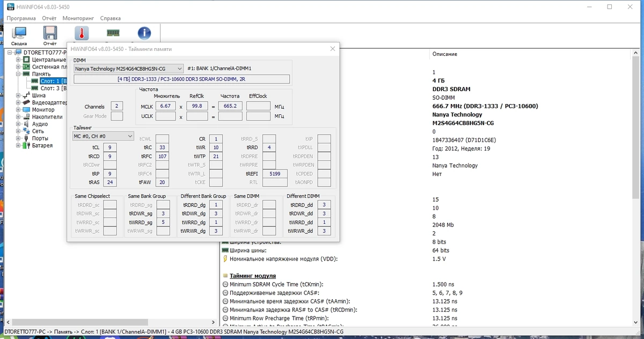Click the Системная плата motherboard icon in tree
644x339 pixels.
(27, 67)
